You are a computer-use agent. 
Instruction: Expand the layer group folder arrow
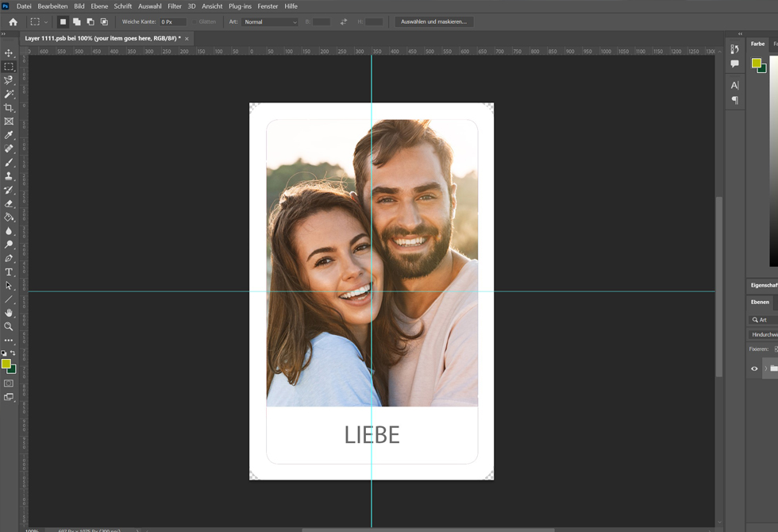[765, 368]
